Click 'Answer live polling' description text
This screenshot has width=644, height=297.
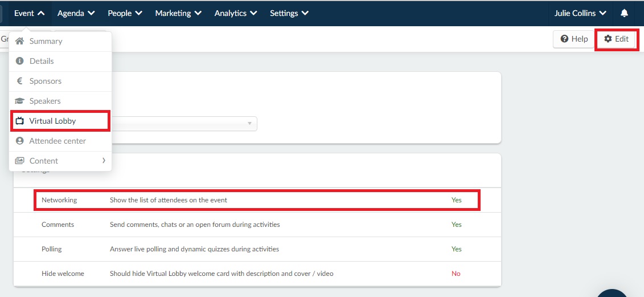pos(194,249)
